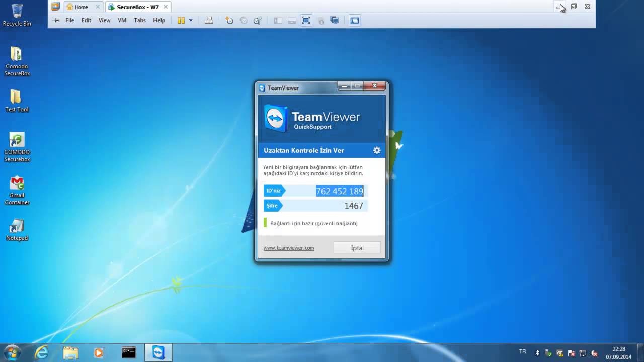This screenshot has width=644, height=362.
Task: Open TeamViewer settings gear icon
Action: pyautogui.click(x=377, y=150)
